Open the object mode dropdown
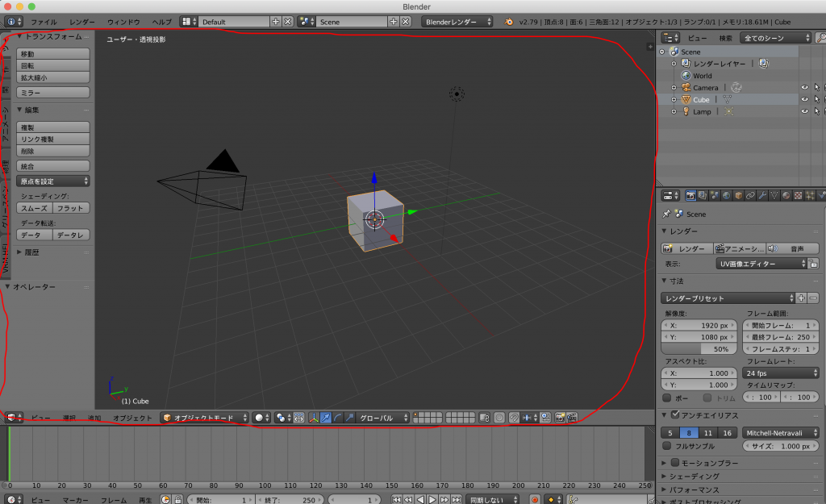The image size is (826, 504). click(204, 418)
